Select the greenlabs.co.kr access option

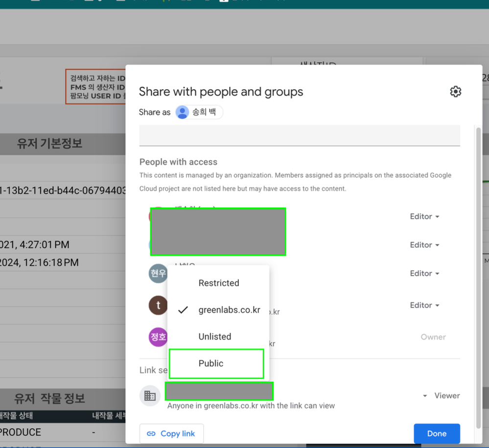click(x=219, y=310)
